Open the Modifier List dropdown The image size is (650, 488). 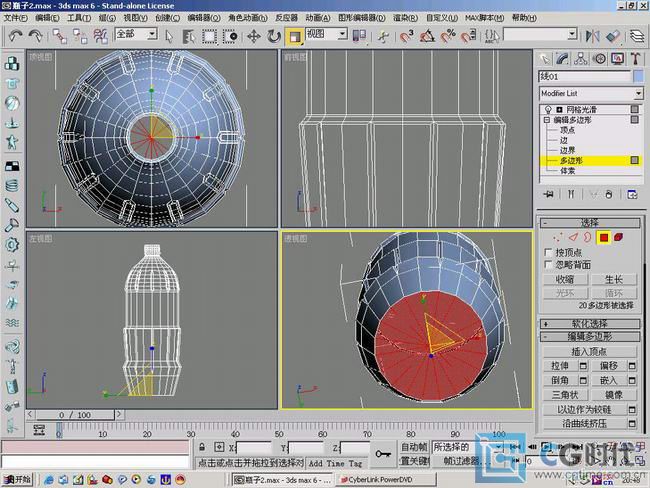[638, 94]
